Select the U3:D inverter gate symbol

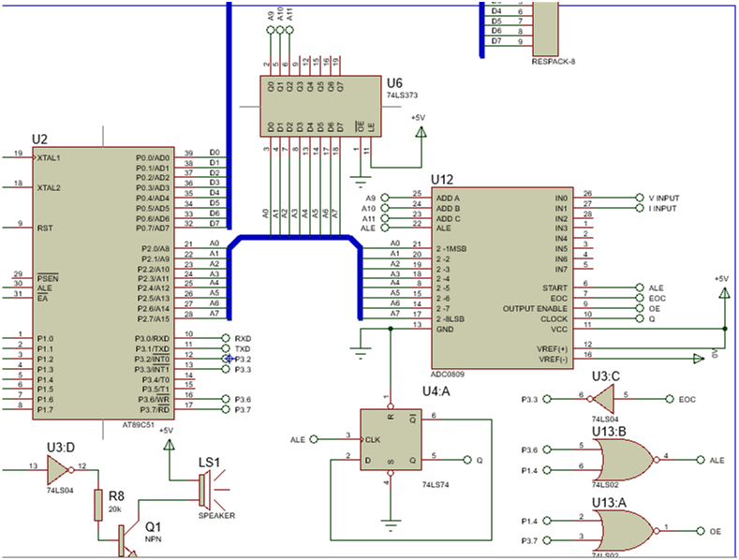coord(61,470)
